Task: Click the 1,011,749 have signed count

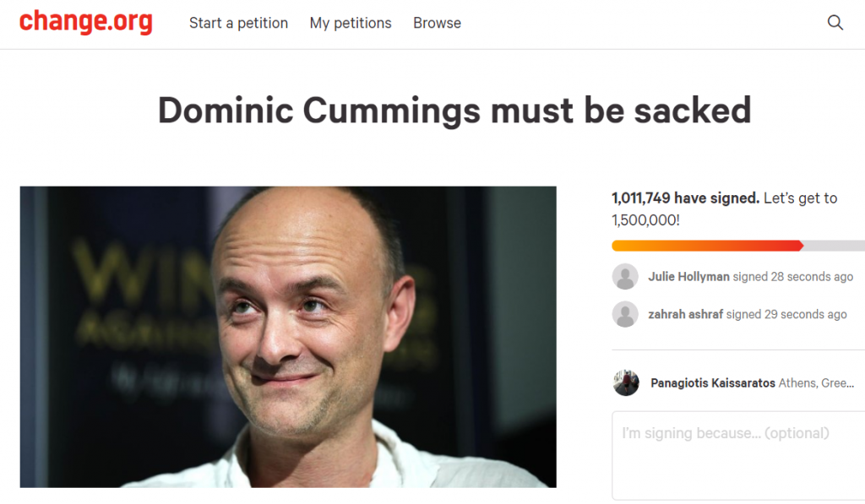Action: [x=685, y=198]
